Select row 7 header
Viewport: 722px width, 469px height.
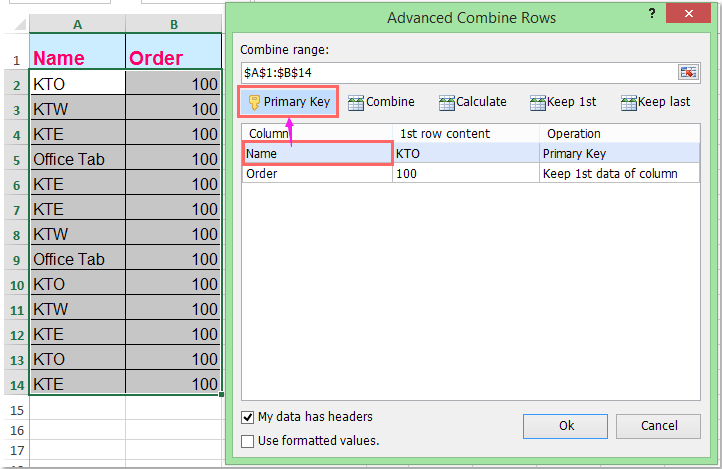[17, 209]
